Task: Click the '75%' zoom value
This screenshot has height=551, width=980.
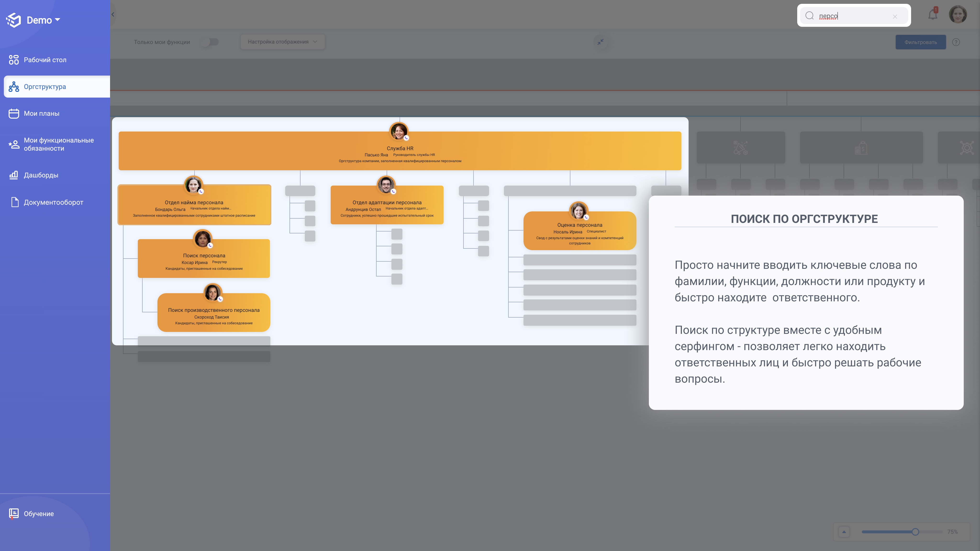Action: (x=953, y=532)
